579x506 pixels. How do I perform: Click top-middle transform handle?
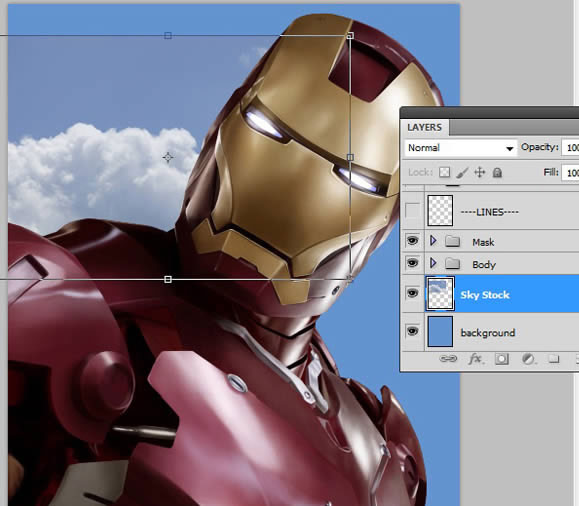[168, 36]
